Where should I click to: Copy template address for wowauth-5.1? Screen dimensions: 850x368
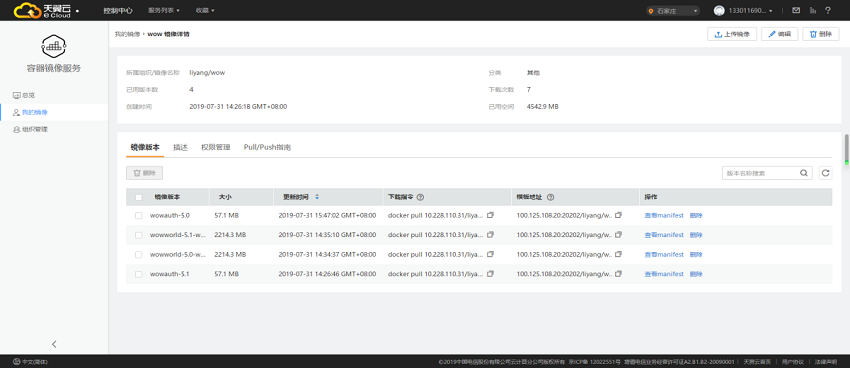(619, 274)
